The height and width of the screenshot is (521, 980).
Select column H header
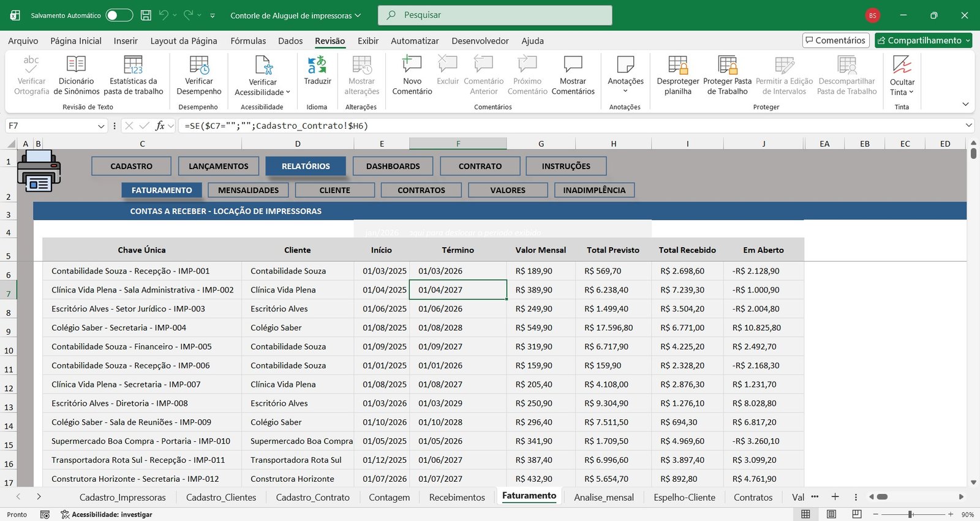613,144
